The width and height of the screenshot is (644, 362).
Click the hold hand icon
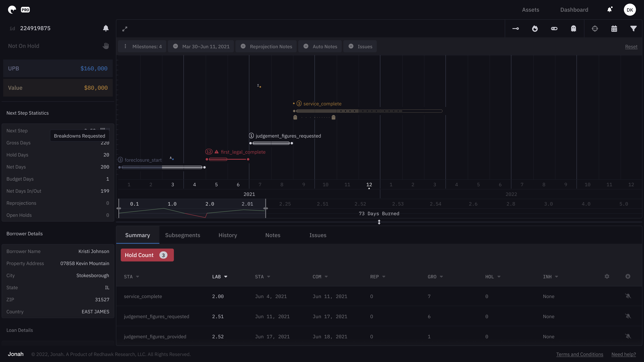click(106, 46)
